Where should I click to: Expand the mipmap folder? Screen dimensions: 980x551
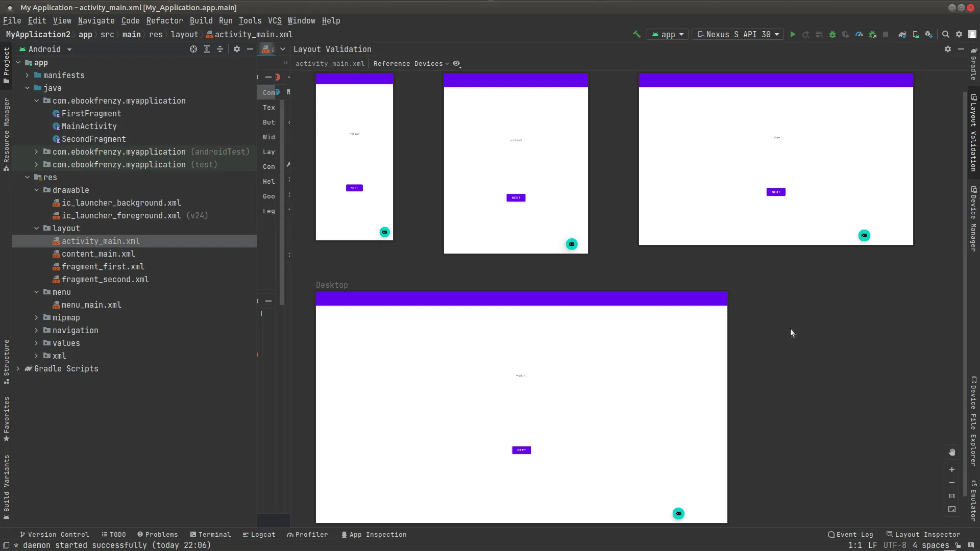[x=36, y=317]
